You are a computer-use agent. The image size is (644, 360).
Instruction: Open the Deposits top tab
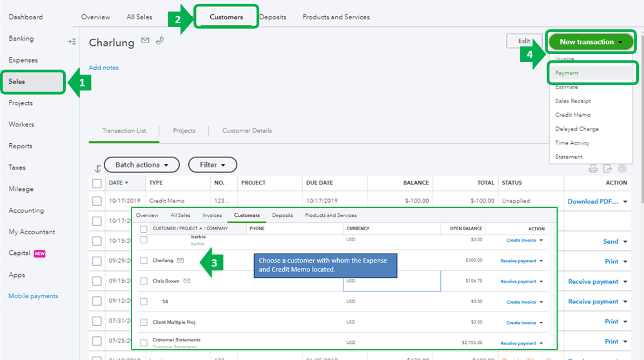[x=273, y=17]
